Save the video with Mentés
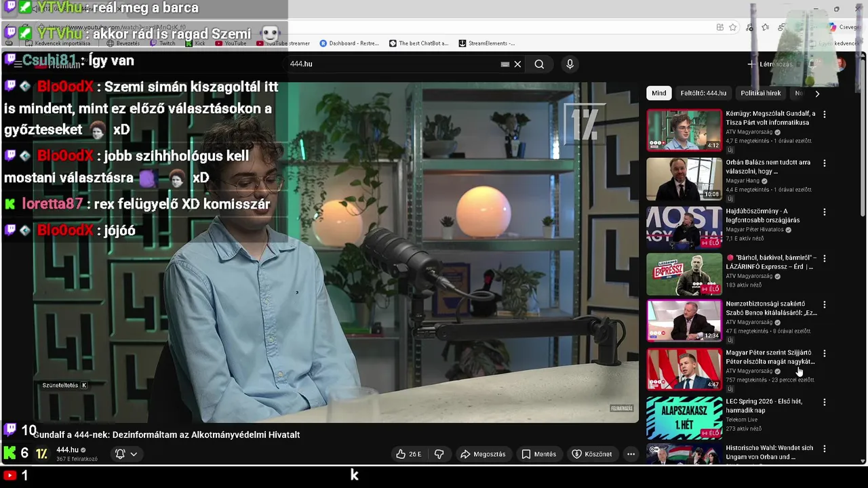This screenshot has height=488, width=868. point(538,454)
